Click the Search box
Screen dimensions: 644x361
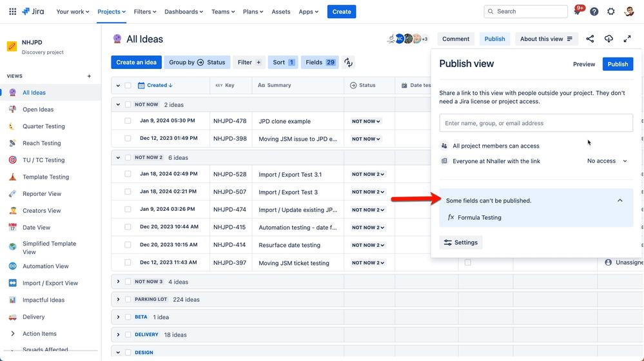526,12
